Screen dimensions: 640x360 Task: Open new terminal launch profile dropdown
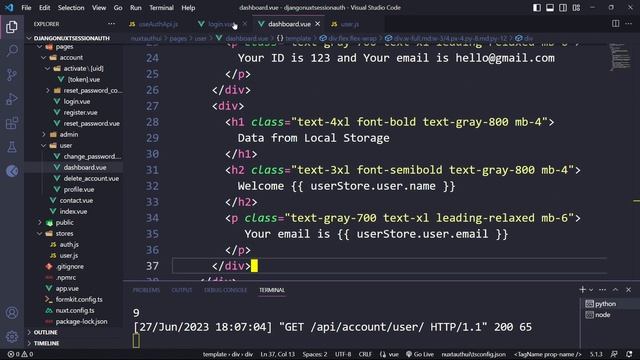tap(591, 290)
